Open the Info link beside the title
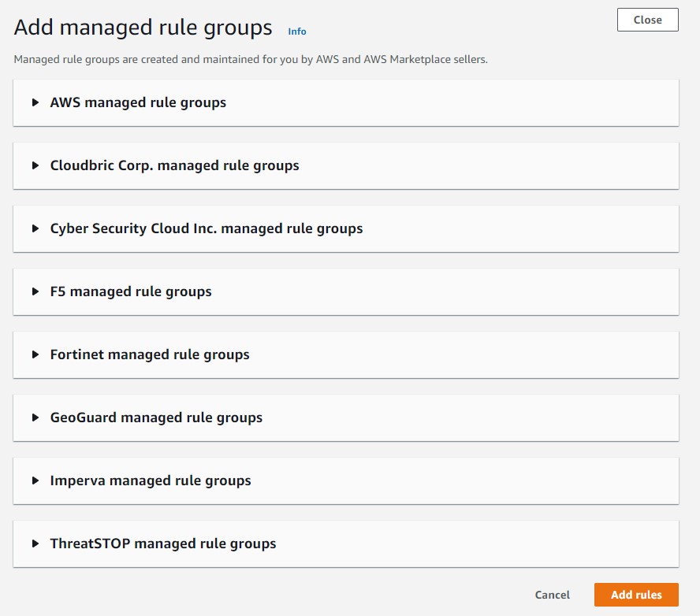 297,32
